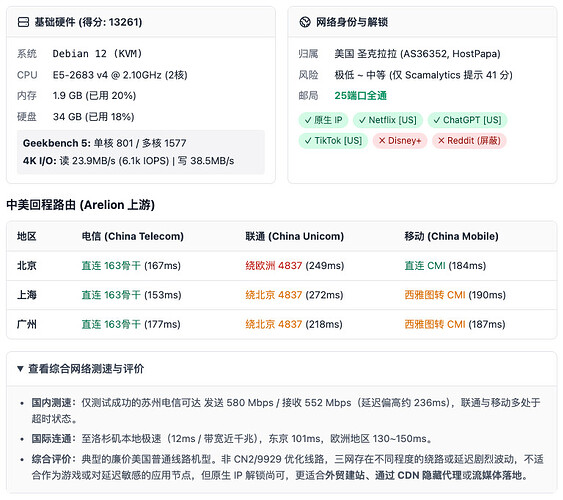Click the ChatGPT [US] unlock badge

click(467, 120)
